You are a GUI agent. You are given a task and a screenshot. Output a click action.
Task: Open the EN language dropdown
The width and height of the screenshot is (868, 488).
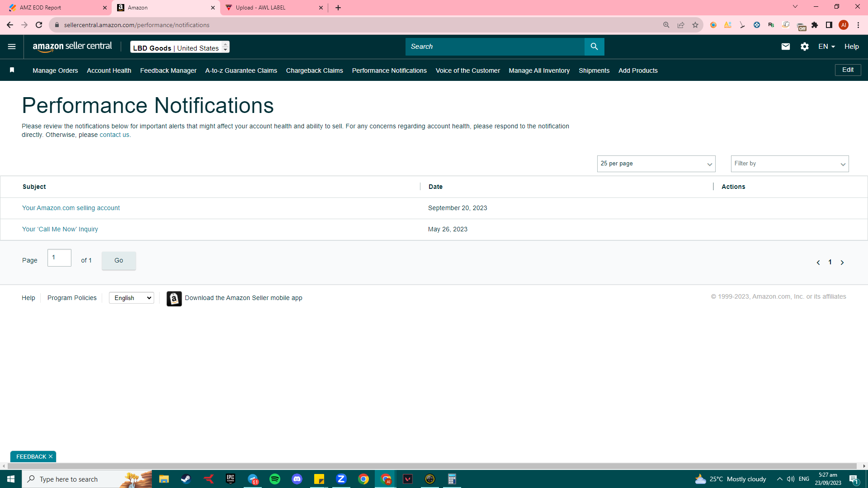[x=826, y=47]
